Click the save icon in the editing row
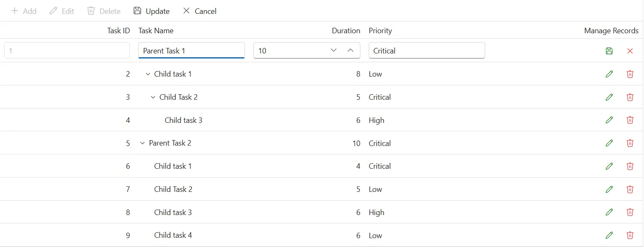This screenshot has width=644, height=247. [x=609, y=51]
